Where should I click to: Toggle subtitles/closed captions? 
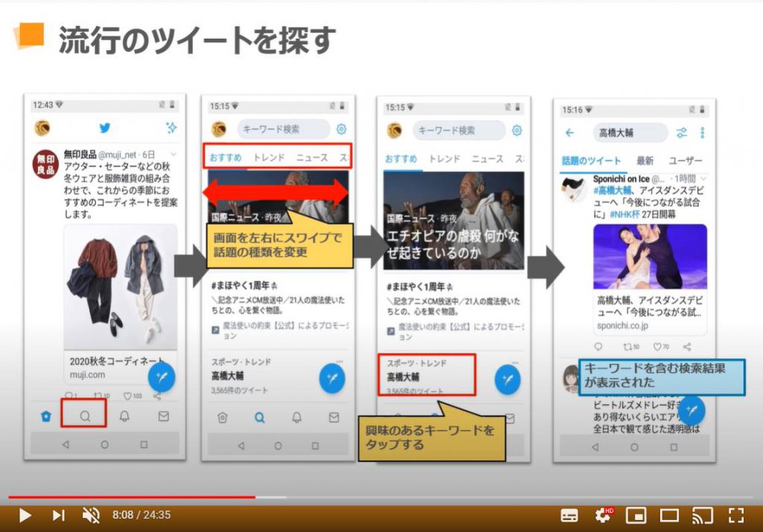coord(569,515)
